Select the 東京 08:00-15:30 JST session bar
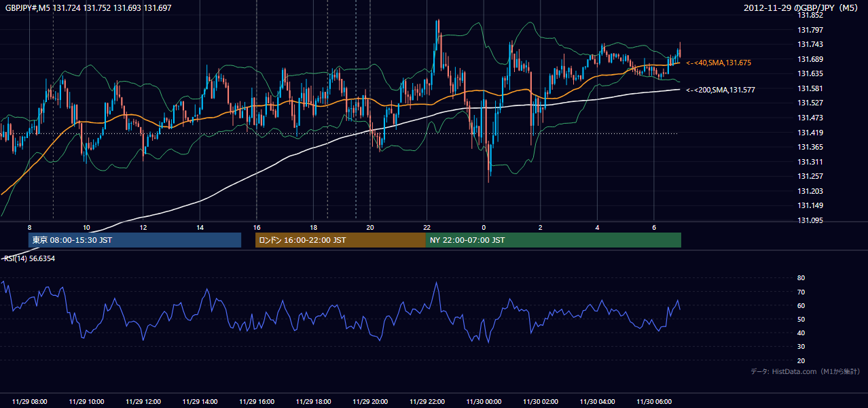Screen dimensions: 868x408 (x=134, y=240)
